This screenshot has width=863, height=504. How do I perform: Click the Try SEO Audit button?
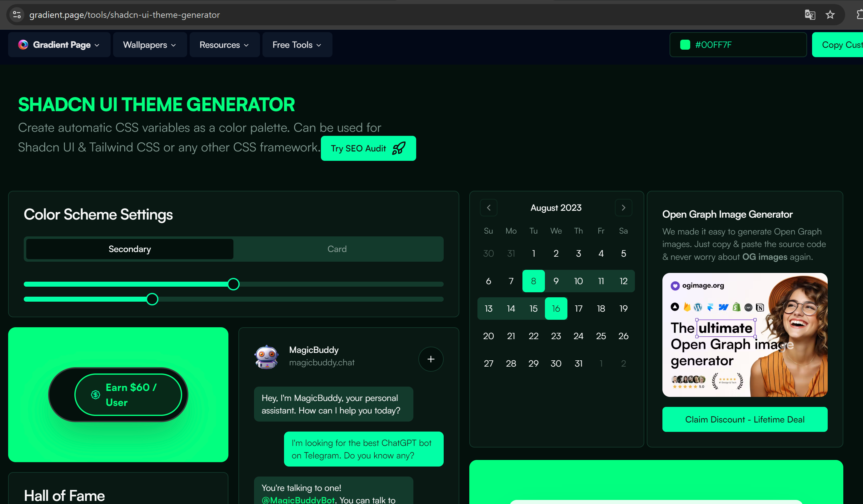pos(368,148)
